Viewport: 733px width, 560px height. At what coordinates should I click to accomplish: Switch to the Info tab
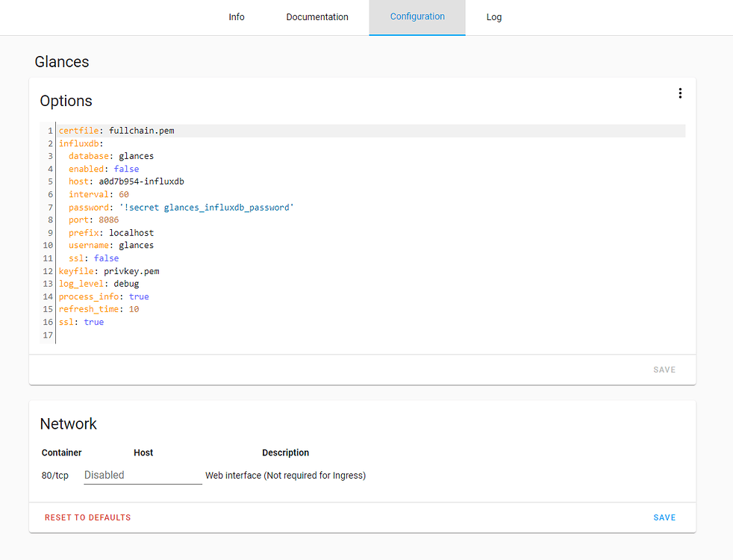click(236, 16)
